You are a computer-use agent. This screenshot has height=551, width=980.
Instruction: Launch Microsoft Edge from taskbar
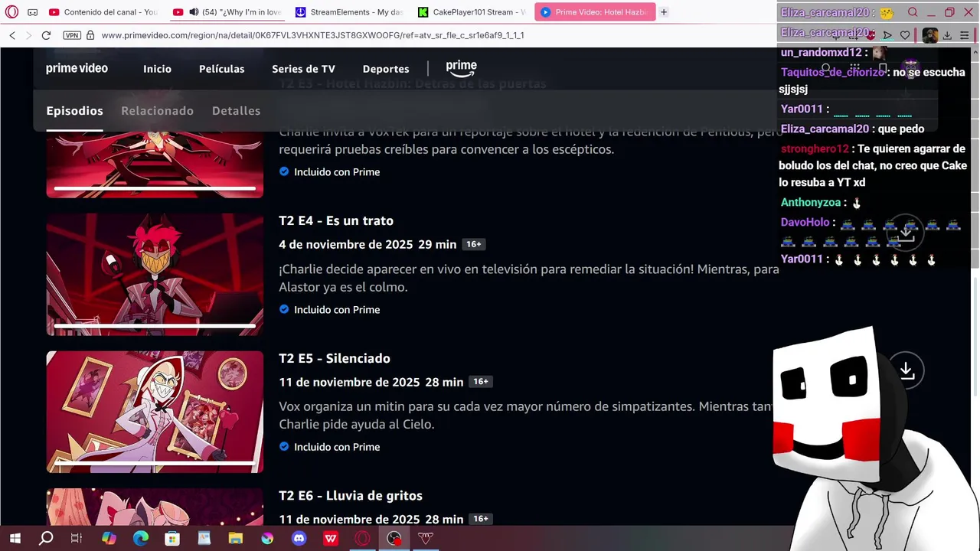pyautogui.click(x=140, y=539)
